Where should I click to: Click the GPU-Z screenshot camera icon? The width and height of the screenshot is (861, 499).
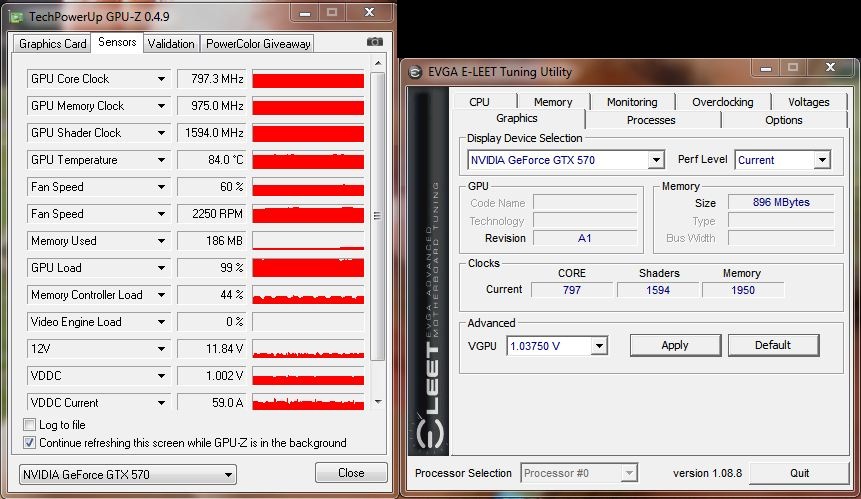(374, 42)
